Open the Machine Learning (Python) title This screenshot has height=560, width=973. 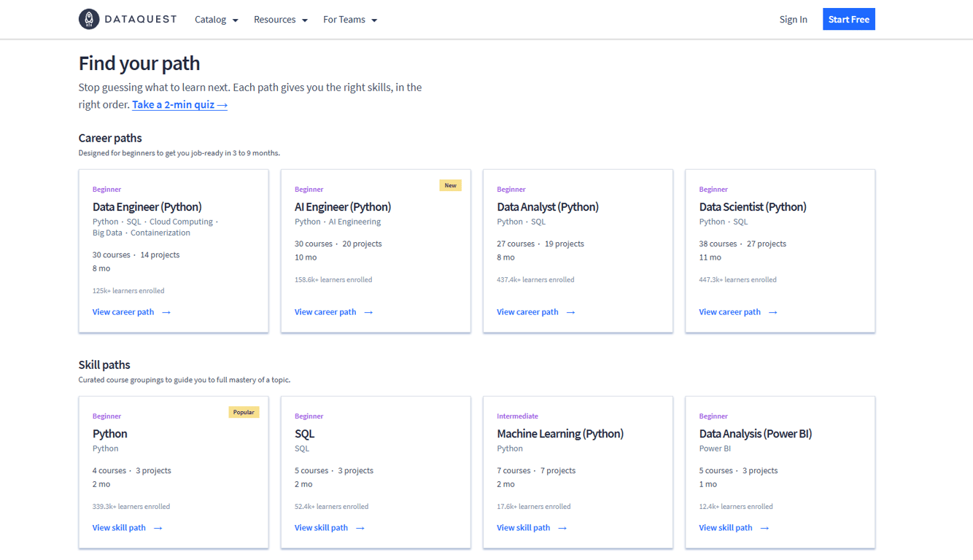coord(560,433)
